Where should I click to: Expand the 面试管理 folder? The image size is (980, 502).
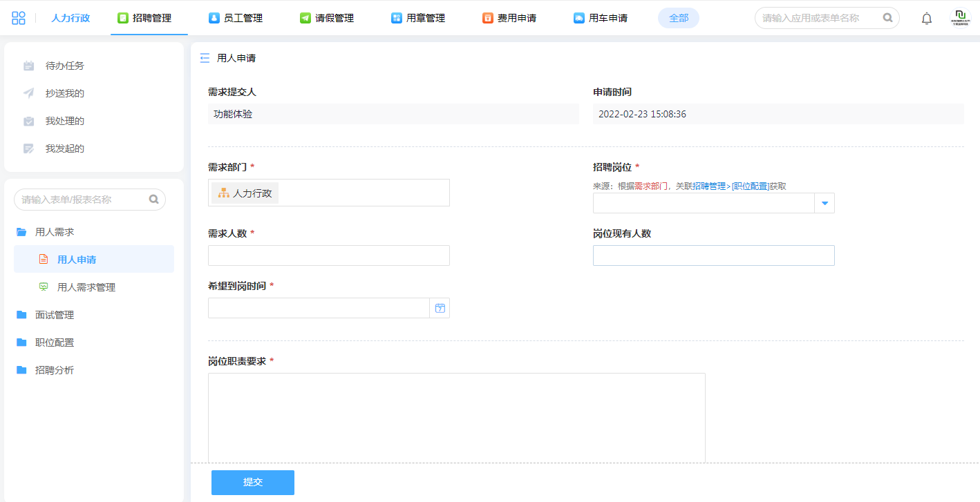[54, 315]
